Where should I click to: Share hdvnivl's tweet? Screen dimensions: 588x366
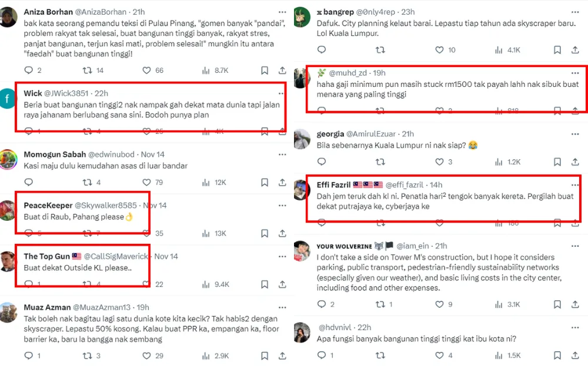pyautogui.click(x=575, y=355)
